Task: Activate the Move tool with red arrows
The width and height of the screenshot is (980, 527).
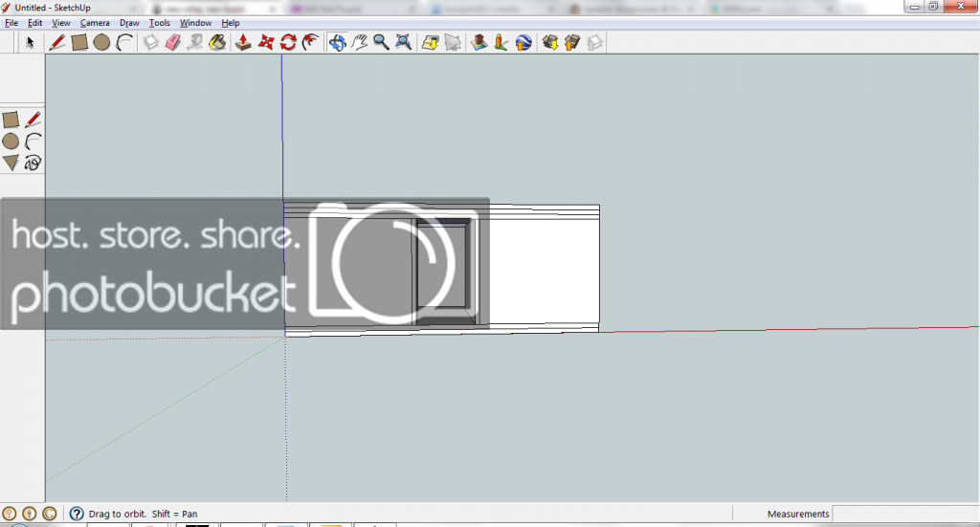Action: (x=266, y=42)
